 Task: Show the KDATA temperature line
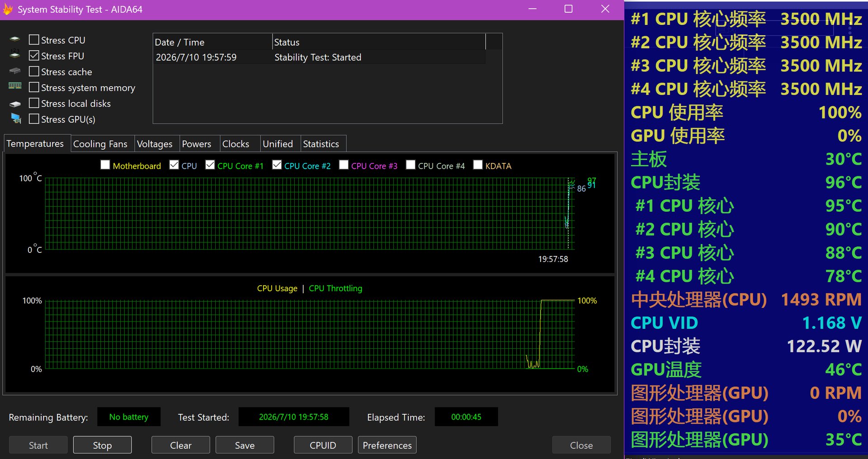478,165
